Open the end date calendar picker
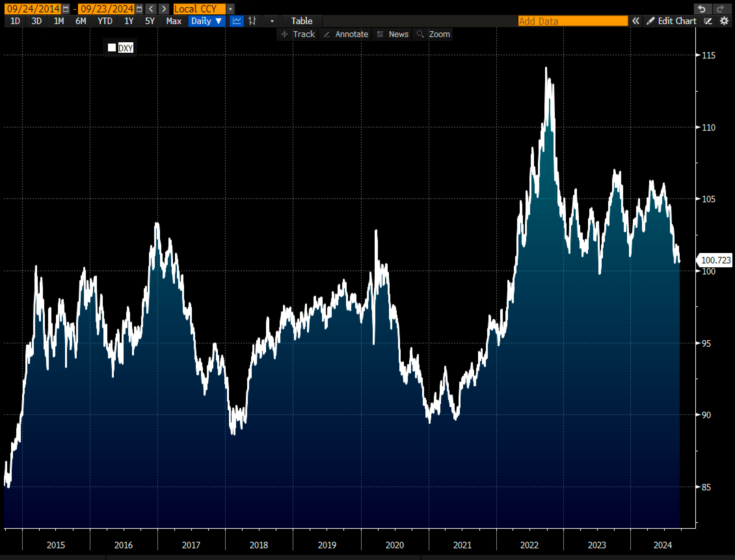Screen dimensions: 735x560 pyautogui.click(x=139, y=9)
